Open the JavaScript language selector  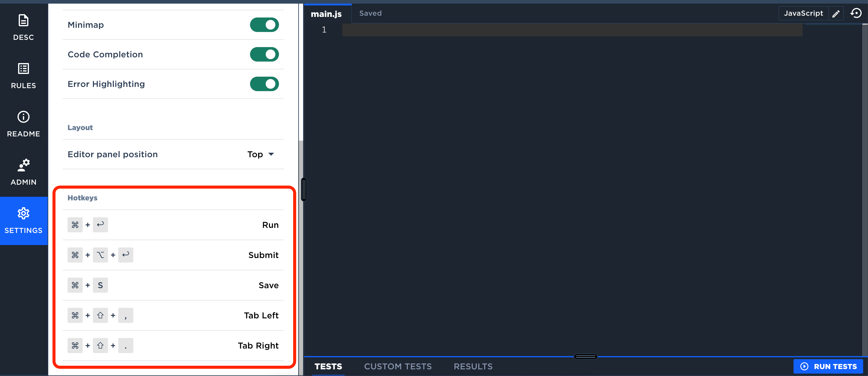pyautogui.click(x=803, y=13)
